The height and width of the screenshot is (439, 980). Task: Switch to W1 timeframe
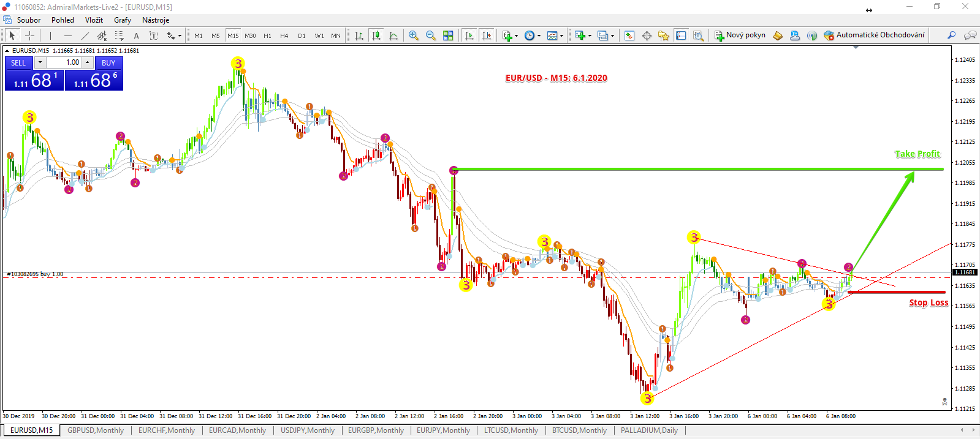[x=319, y=36]
